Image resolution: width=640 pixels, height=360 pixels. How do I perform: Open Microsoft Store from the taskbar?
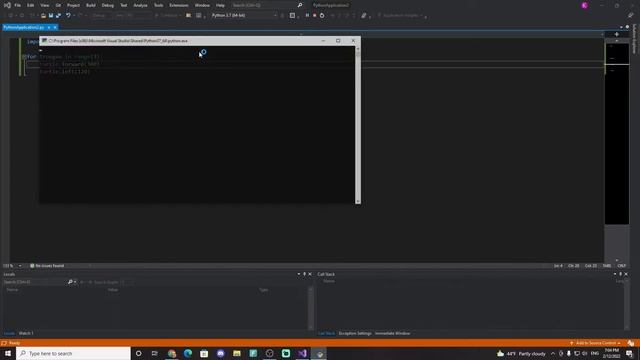tap(204, 353)
